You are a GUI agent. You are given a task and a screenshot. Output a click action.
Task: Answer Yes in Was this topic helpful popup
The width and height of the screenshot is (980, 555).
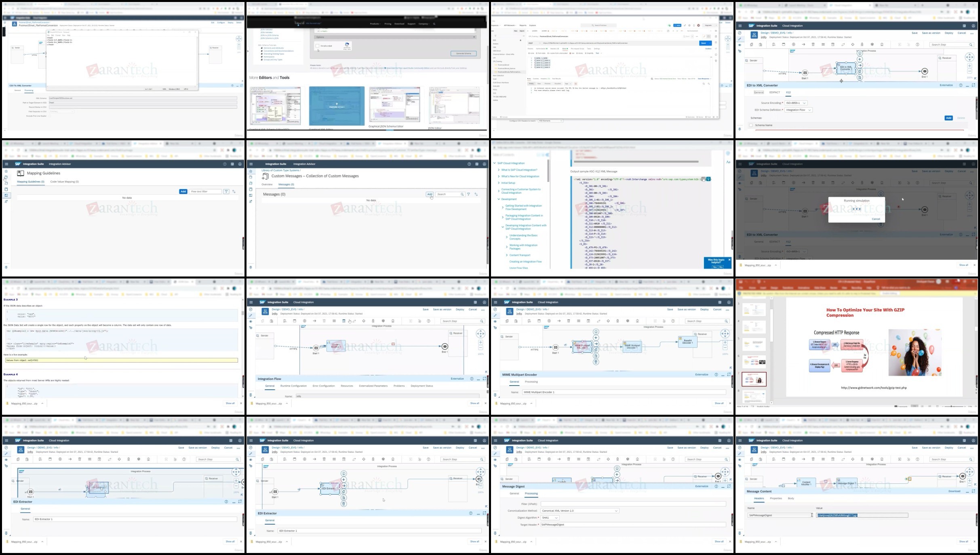pyautogui.click(x=714, y=267)
